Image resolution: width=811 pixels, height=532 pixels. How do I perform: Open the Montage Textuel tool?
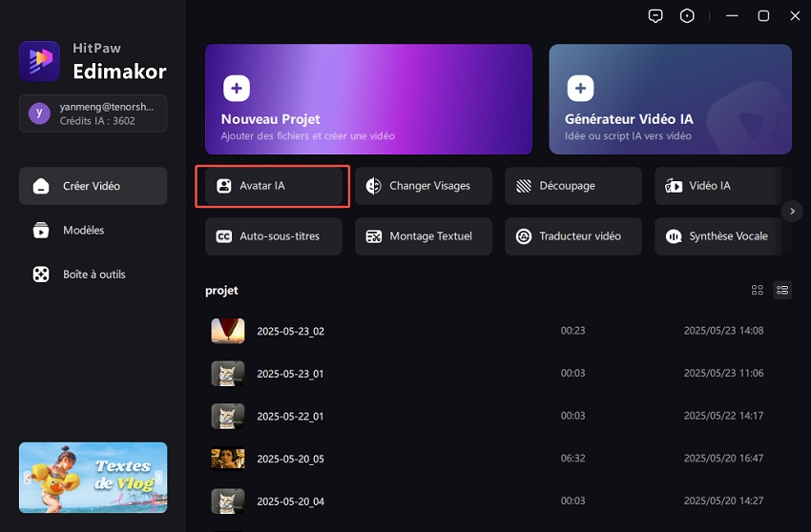point(424,236)
